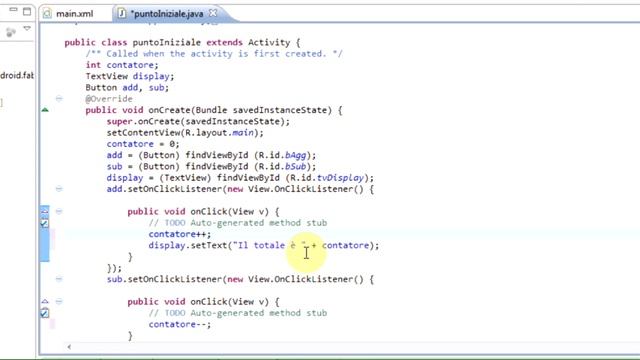The height and width of the screenshot is (360, 640).
Task: Click the left panel toolbar icon beside the menu triangle
Action: point(11,32)
